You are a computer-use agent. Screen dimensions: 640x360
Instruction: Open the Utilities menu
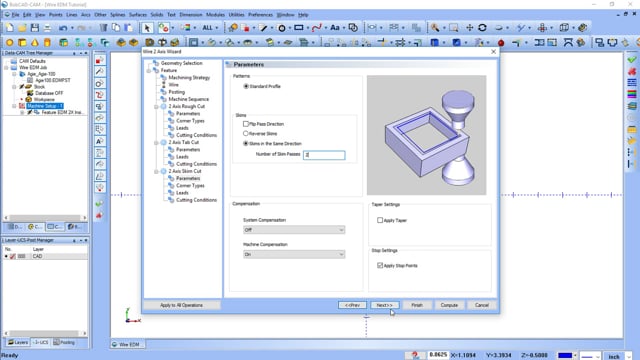[x=236, y=15]
